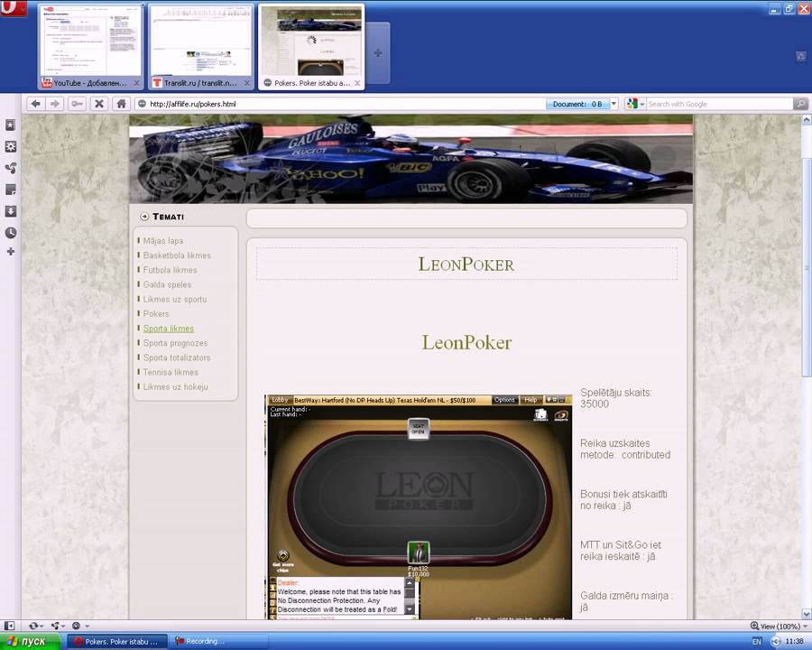Open the Tennisa likmes link
Image resolution: width=812 pixels, height=650 pixels.
[x=171, y=372]
